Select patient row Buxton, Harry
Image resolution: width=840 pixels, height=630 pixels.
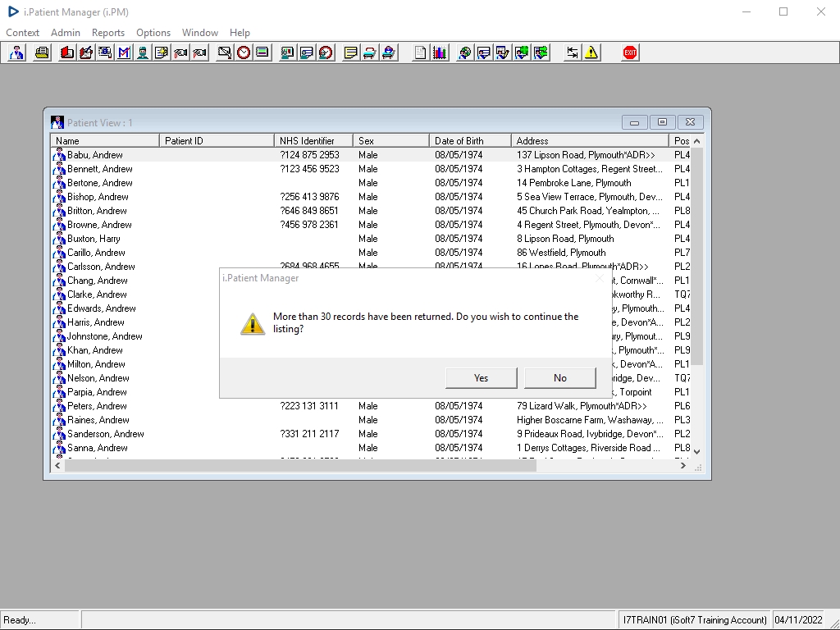click(x=371, y=239)
